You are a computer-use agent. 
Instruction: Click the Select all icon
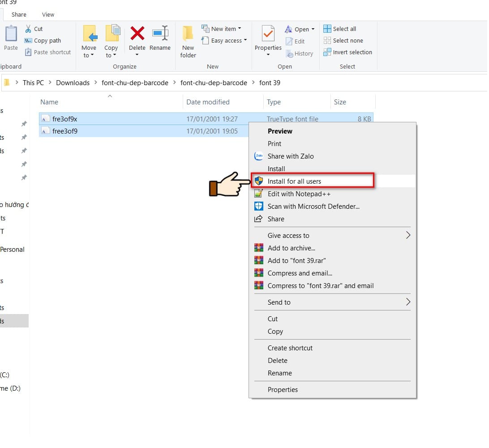coord(327,29)
